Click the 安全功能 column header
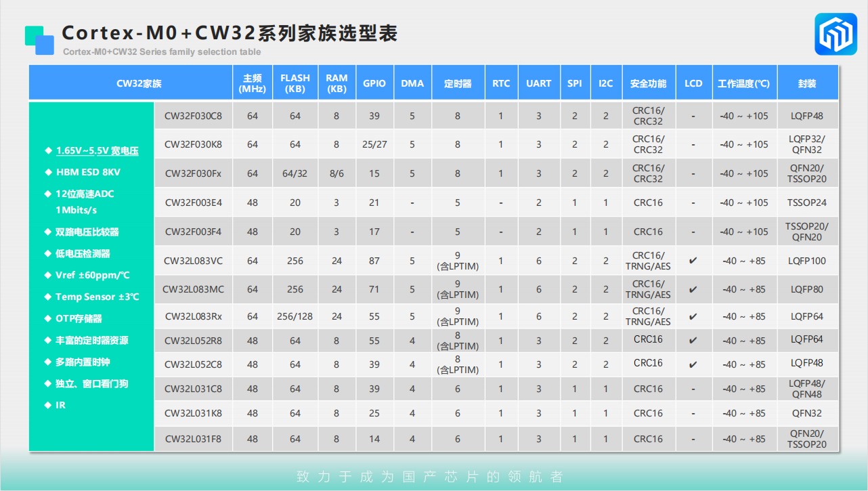The image size is (868, 491). click(x=648, y=83)
